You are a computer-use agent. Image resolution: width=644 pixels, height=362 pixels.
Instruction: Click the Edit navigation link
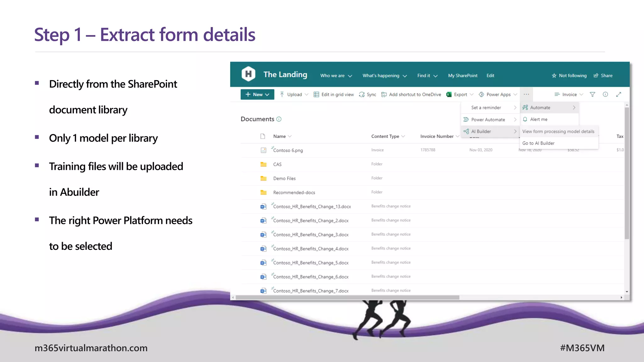(x=490, y=75)
